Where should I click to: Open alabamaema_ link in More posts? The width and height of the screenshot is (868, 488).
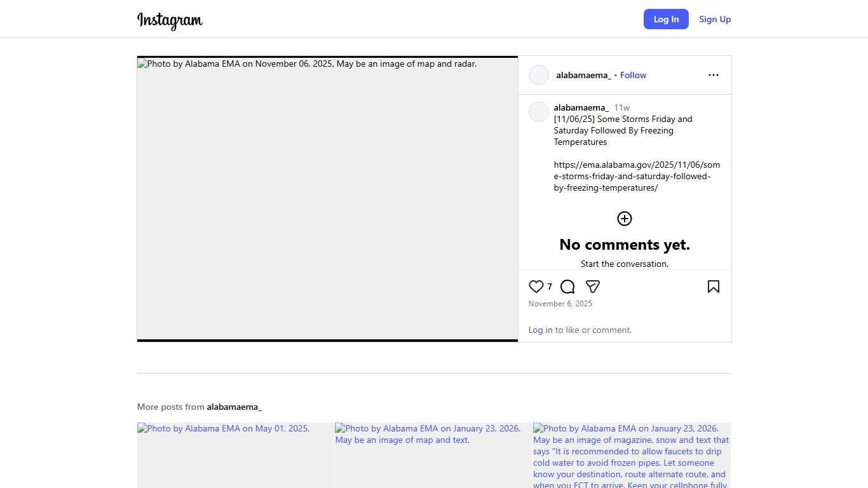tap(234, 407)
